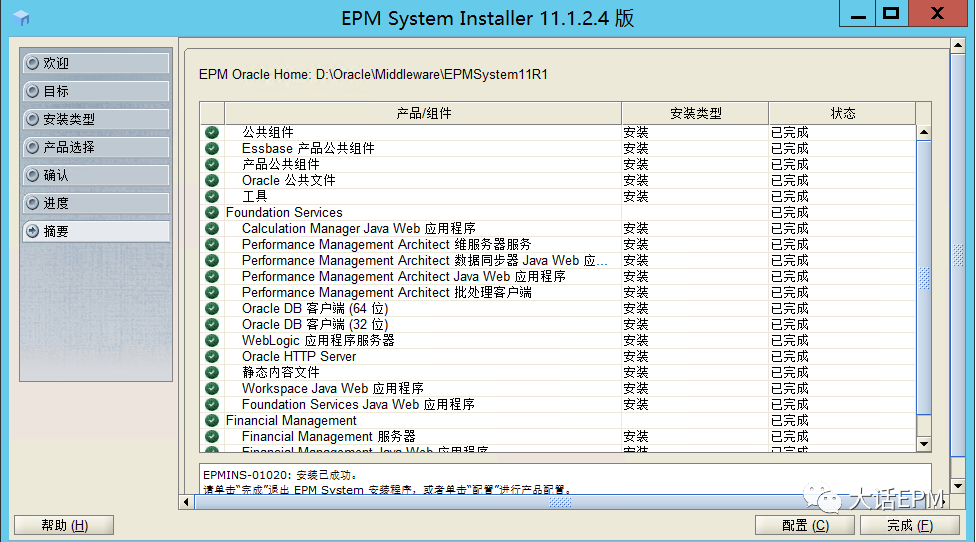Click the installer cube icon in title bar
The image size is (976, 542).
[21, 17]
